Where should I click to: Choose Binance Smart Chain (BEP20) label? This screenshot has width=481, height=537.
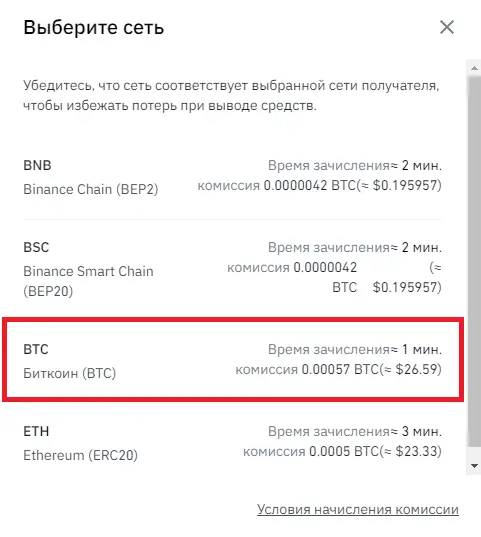88,281
